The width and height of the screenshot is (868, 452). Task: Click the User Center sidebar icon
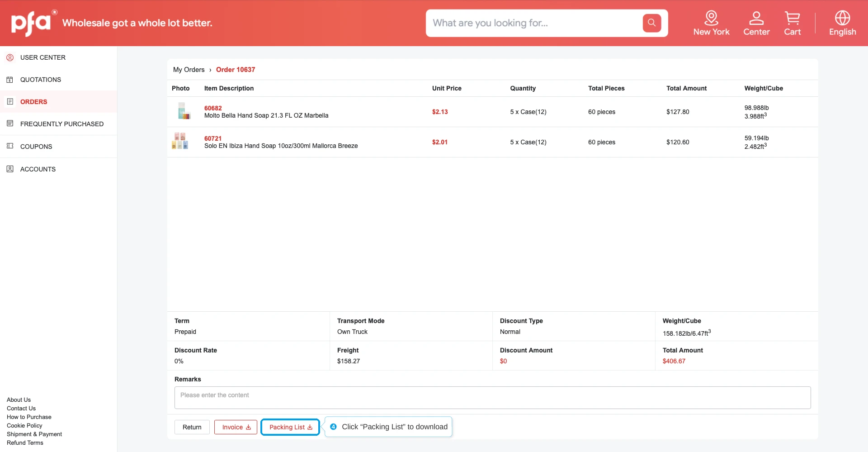pos(10,57)
